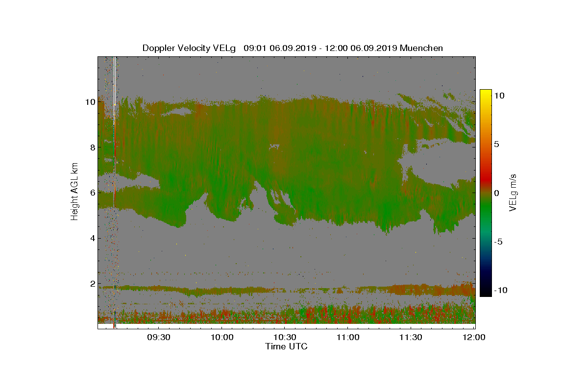Click the vertical velocity color bar
Image resolution: width=588 pixels, height=392 pixels.
[486, 193]
